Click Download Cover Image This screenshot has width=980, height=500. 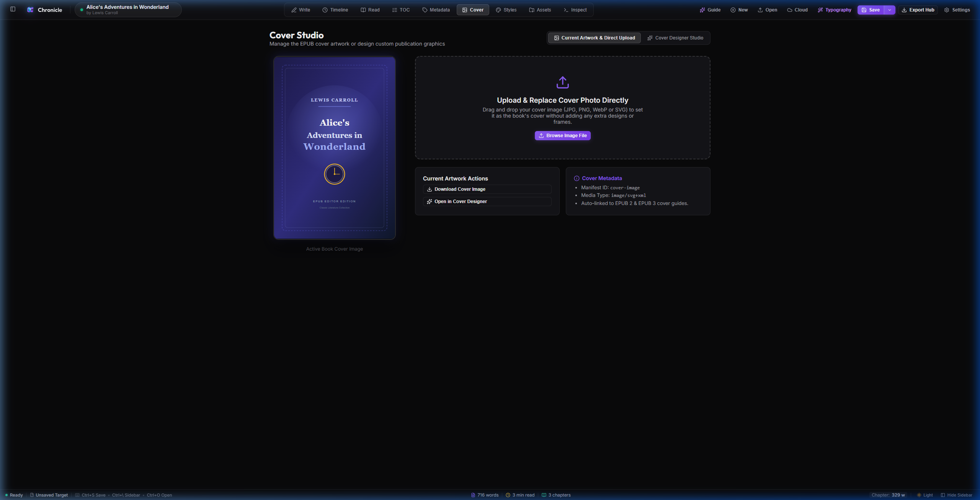487,189
